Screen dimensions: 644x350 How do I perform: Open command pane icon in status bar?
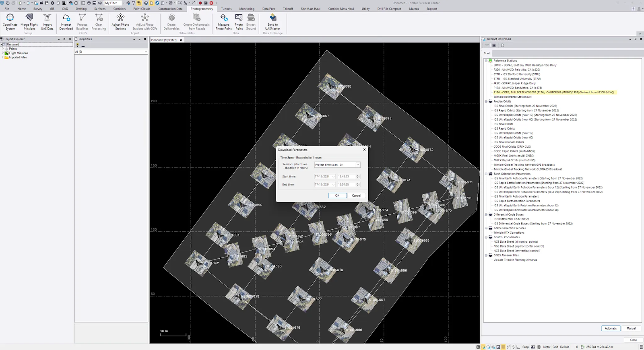point(478,347)
